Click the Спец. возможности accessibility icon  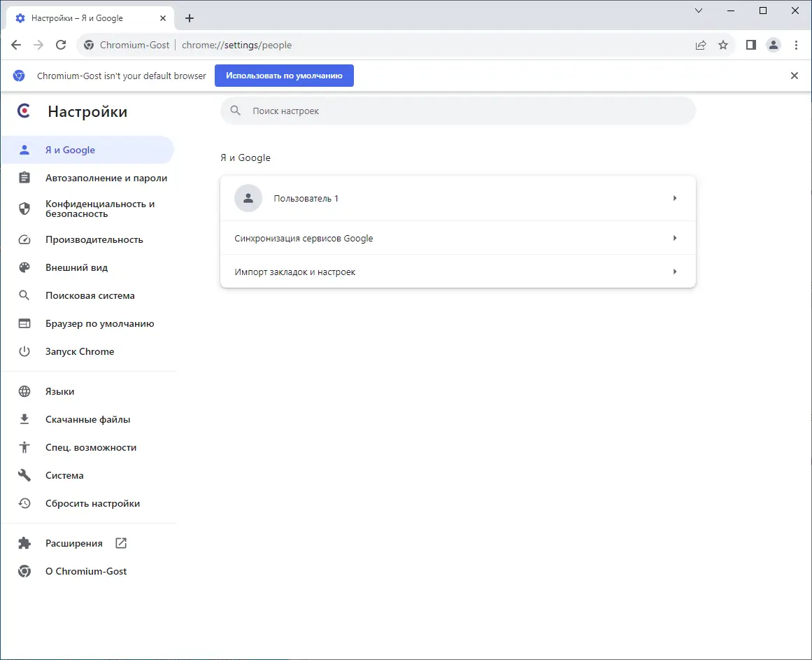(24, 447)
